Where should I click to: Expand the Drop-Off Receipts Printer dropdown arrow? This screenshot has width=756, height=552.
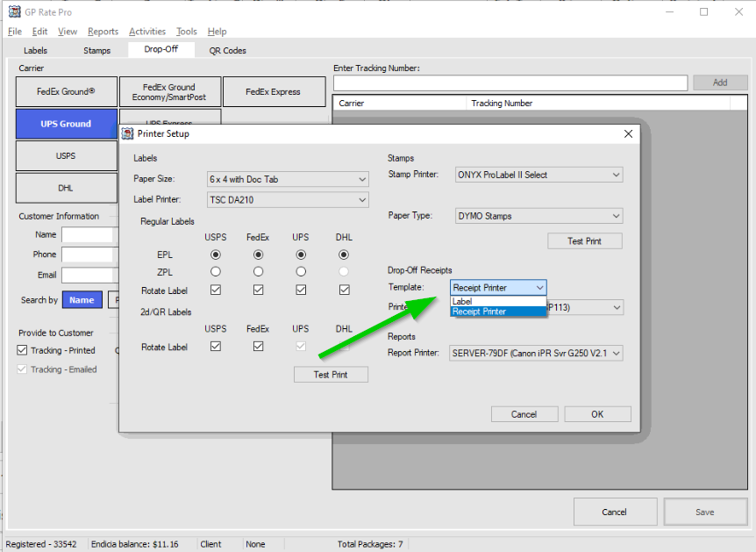pos(617,307)
